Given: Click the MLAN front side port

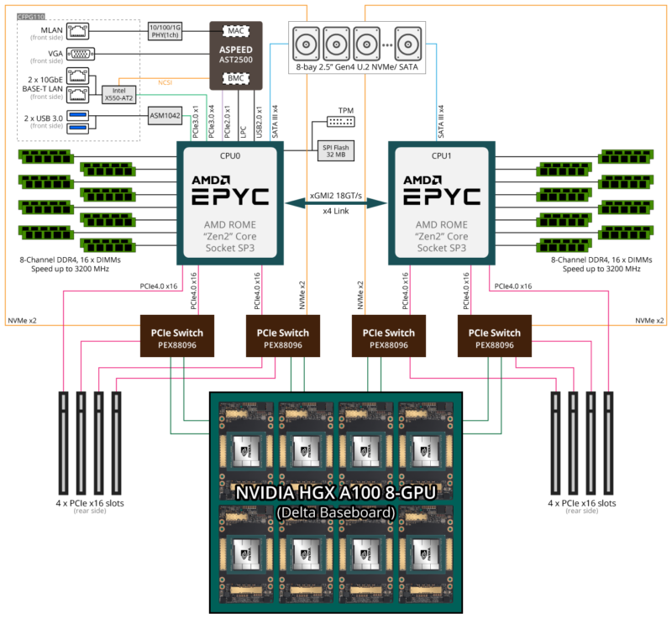Looking at the screenshot, I should (x=77, y=31).
